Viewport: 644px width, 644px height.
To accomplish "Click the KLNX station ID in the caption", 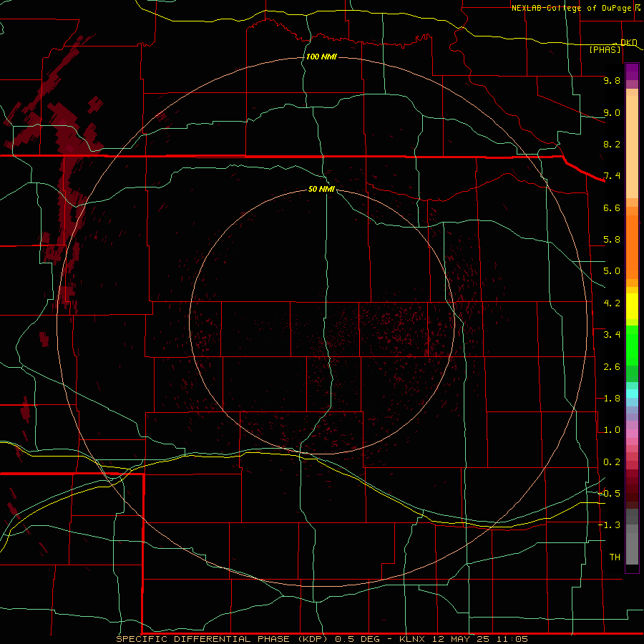I will [413, 639].
